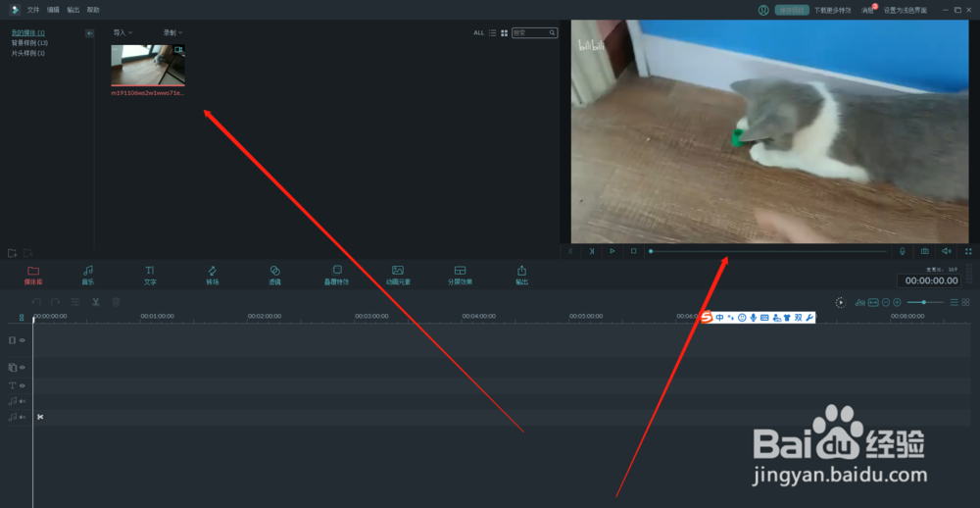Open the 文字 text tab
Screen dimensions: 980x508
click(x=150, y=276)
